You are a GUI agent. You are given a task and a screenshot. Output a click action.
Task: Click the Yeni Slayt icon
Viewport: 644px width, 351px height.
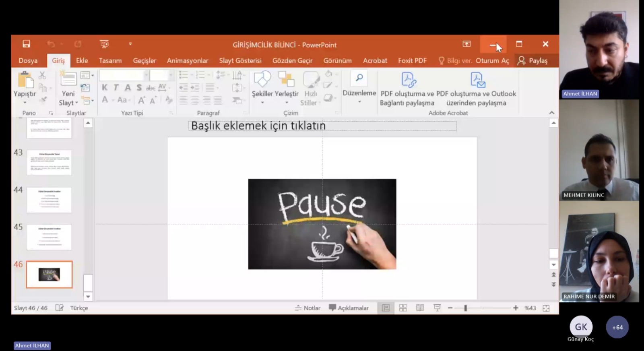(x=68, y=79)
